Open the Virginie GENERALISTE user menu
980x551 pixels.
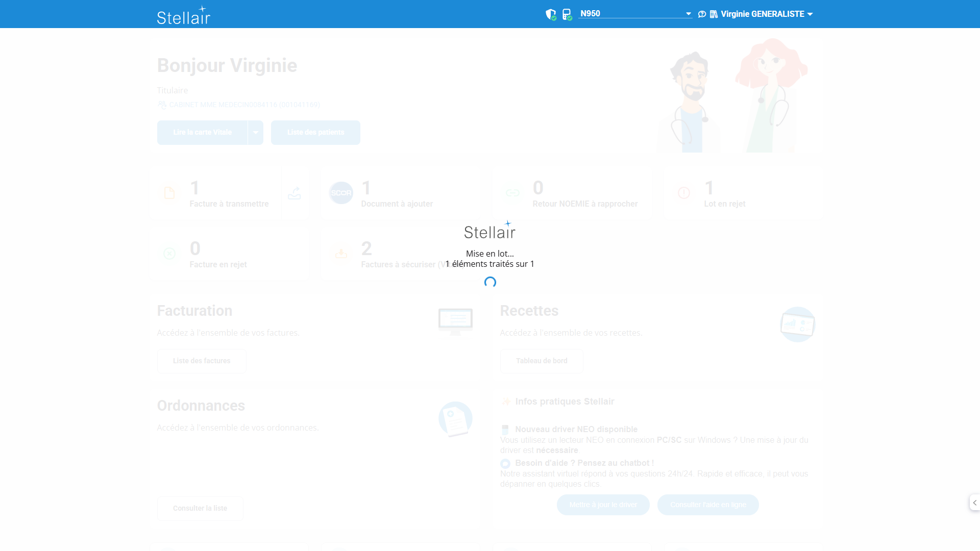[767, 14]
